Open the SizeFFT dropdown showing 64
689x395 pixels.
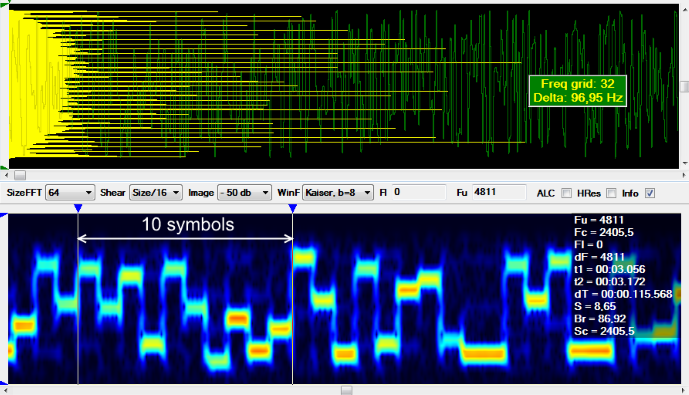tap(70, 192)
